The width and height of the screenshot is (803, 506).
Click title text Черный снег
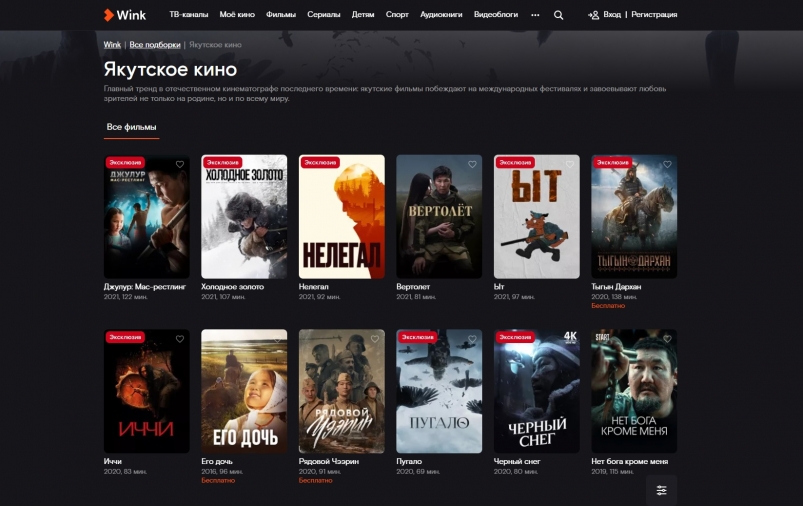click(517, 461)
